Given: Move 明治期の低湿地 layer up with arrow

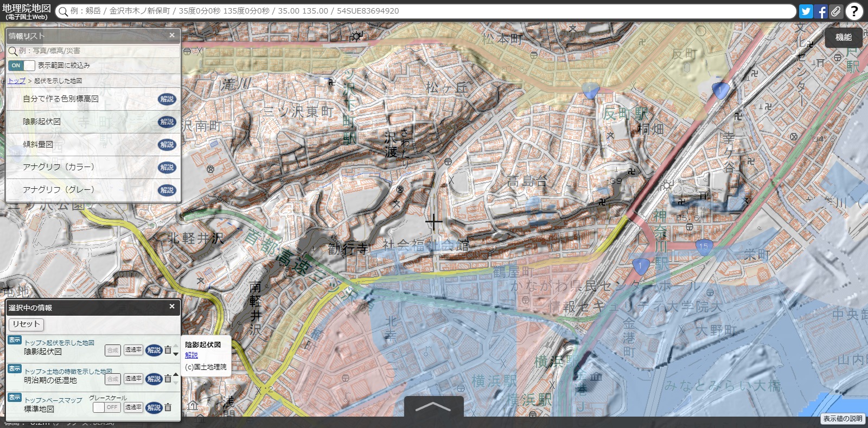Looking at the screenshot, I should (x=176, y=374).
